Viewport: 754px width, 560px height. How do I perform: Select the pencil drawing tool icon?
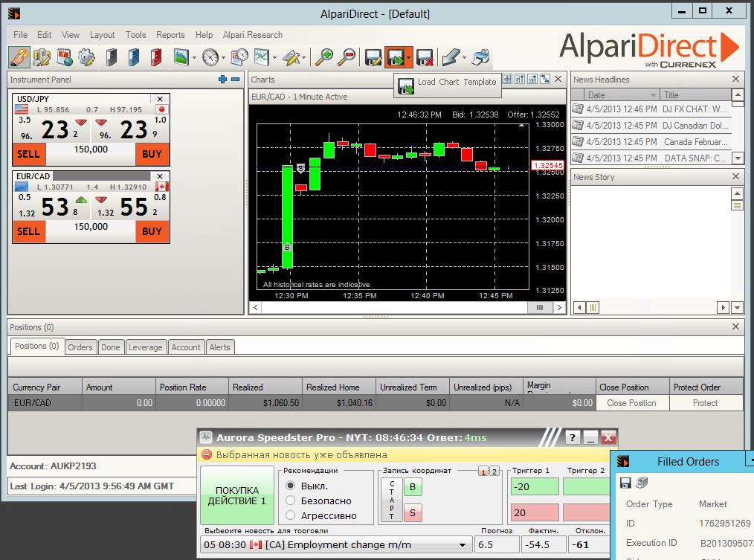[291, 57]
